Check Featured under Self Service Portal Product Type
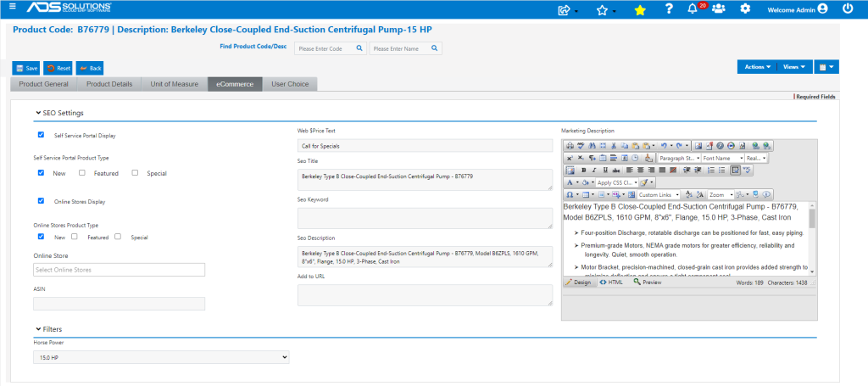This screenshot has height=386, width=868. coord(82,173)
